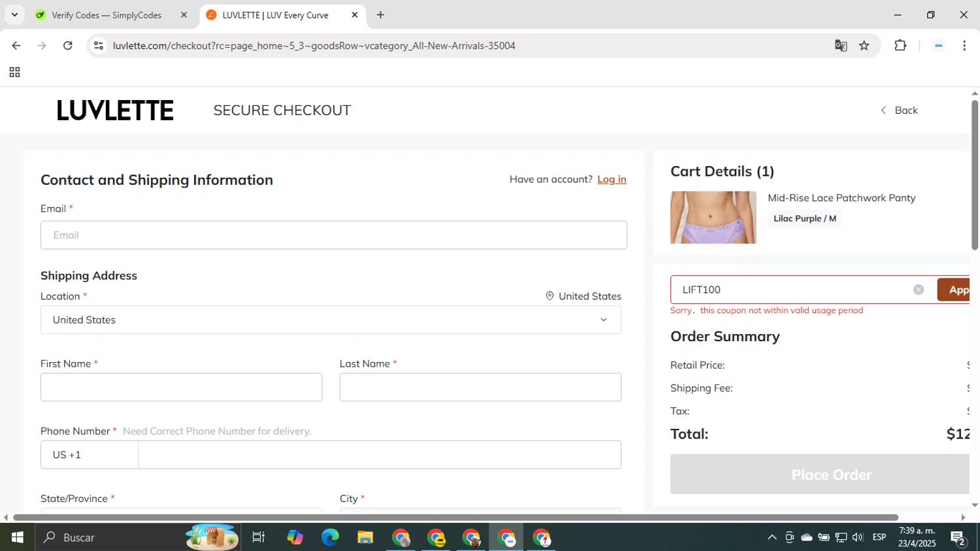Screen dimensions: 980x551
Task: Open the US +1 country code selector
Action: (90, 455)
